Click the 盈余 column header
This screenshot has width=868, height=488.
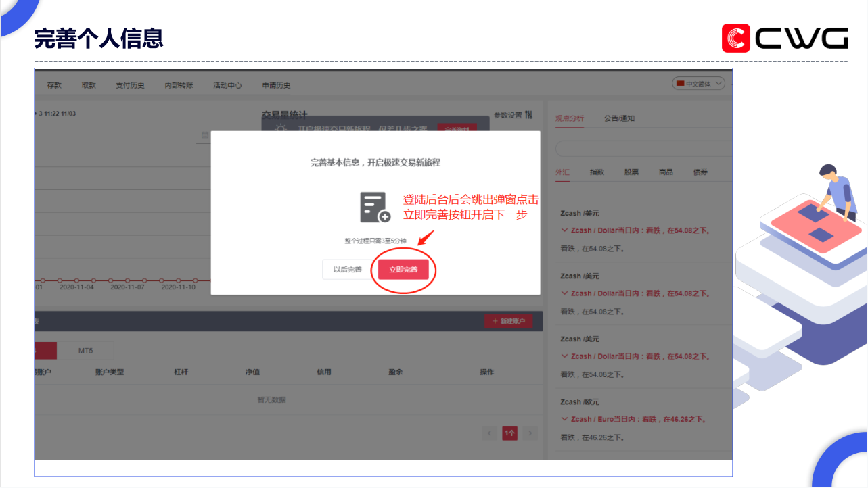coord(395,372)
